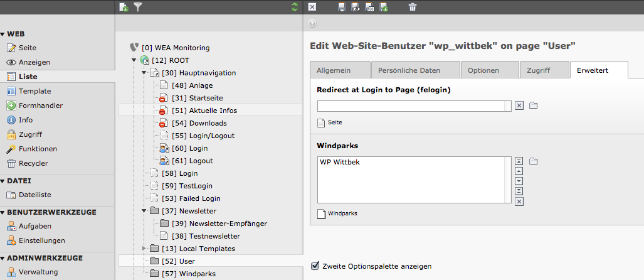Browse for records in Windparks field
This screenshot has width=644, height=280.
pyautogui.click(x=534, y=161)
